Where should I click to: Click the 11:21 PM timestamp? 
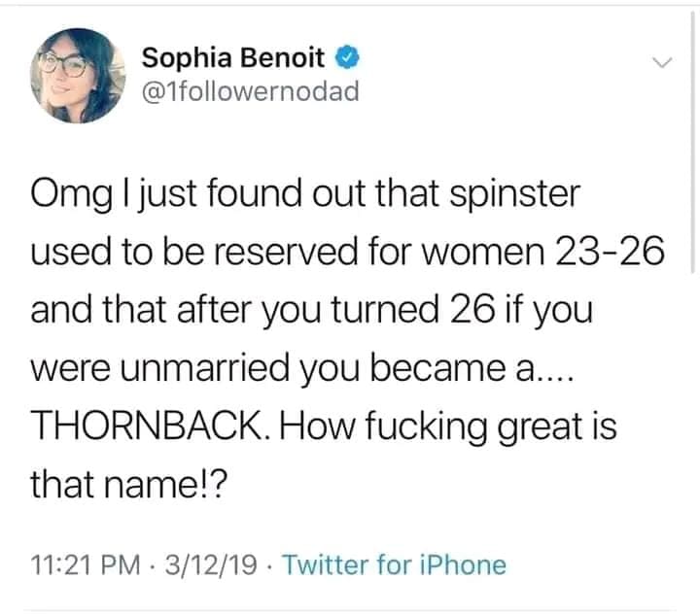click(88, 564)
